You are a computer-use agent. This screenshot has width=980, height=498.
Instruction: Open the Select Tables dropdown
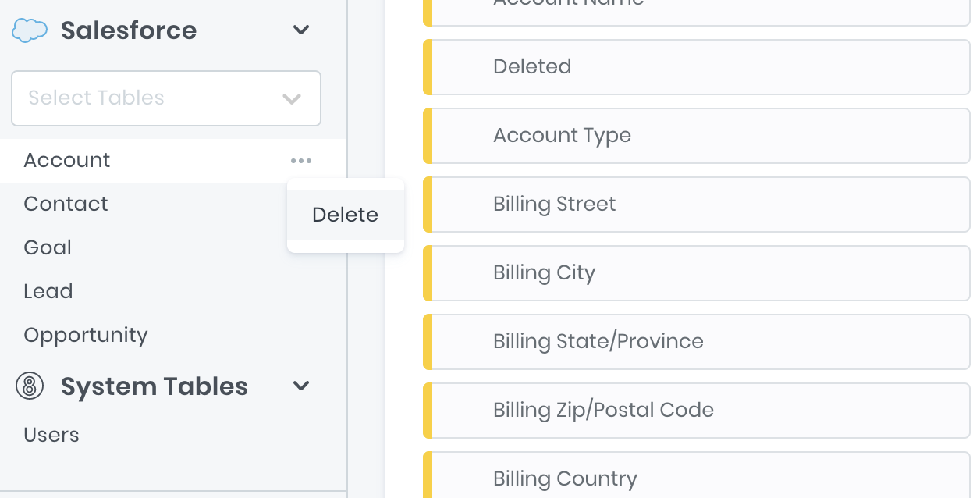166,98
